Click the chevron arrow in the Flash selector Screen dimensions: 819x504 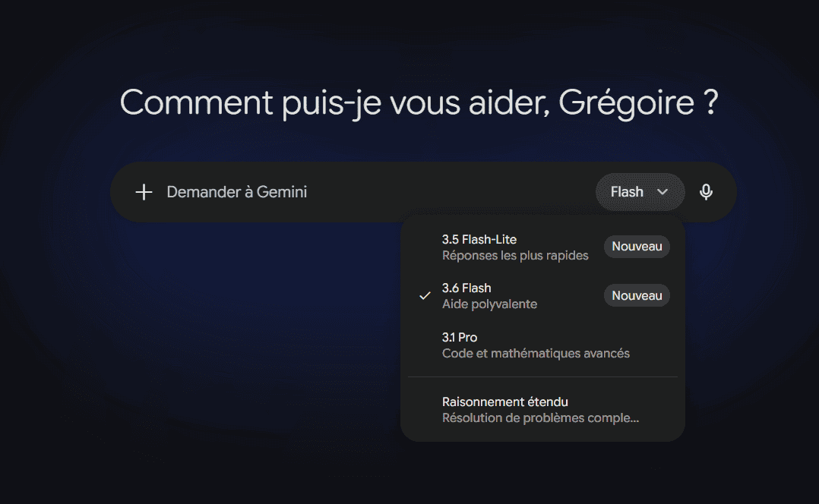tap(662, 192)
